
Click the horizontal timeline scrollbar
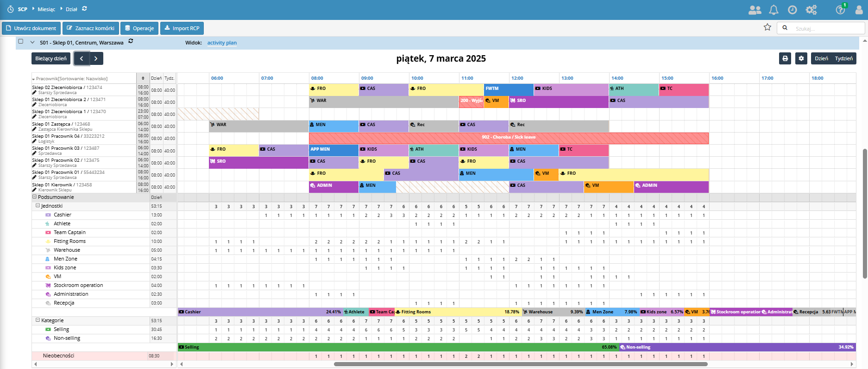pos(520,364)
